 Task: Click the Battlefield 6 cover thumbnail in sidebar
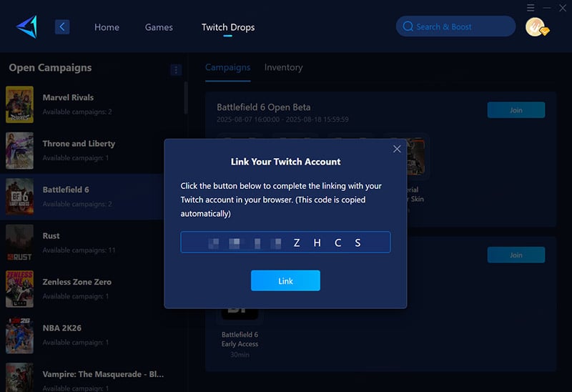tap(20, 197)
